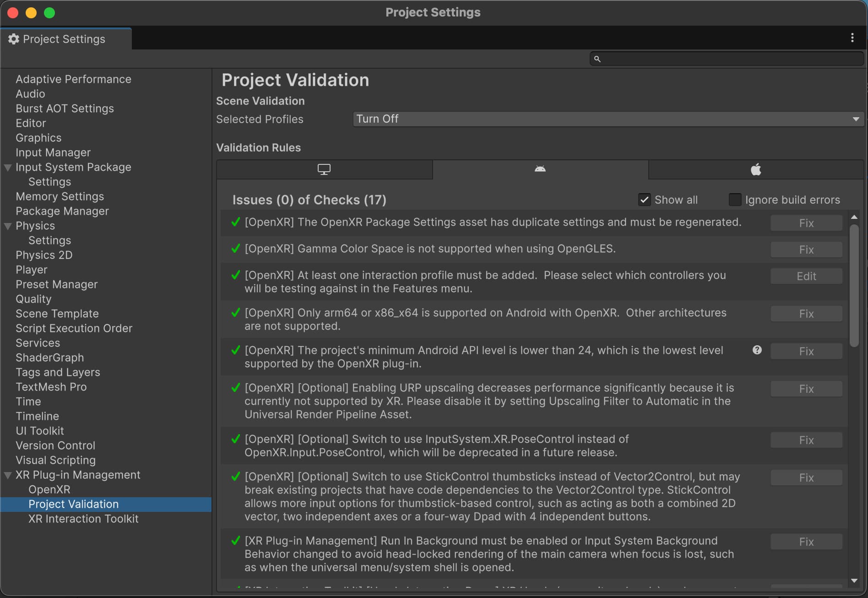Enable Ignore build errors checkbox
Viewport: 868px width, 598px height.
coord(735,200)
